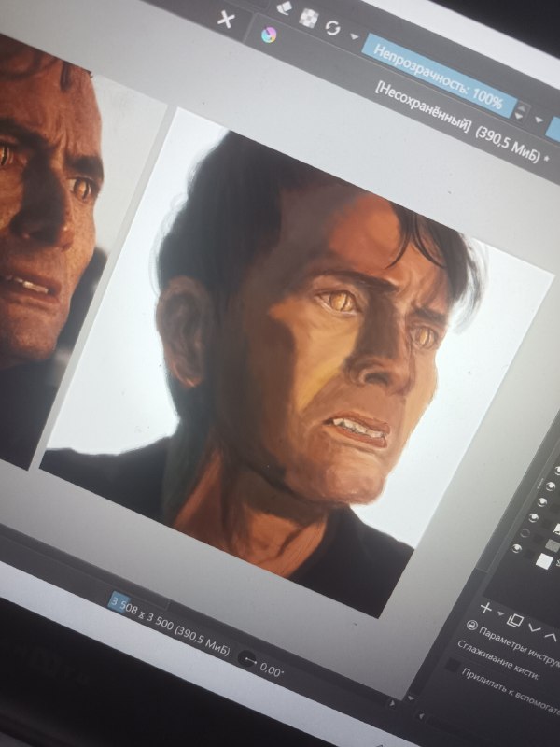Click the canvas rotation 0,00° status control
The image size is (560, 747).
click(261, 664)
